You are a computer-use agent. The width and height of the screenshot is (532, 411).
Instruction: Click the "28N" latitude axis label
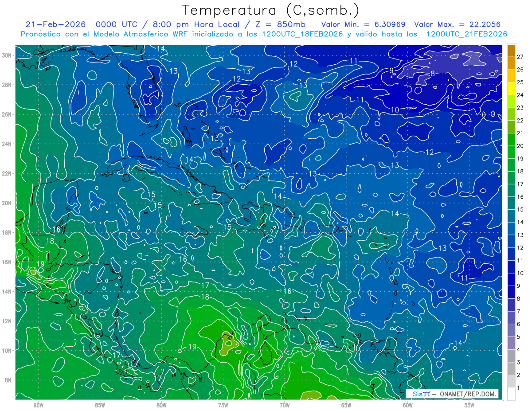pyautogui.click(x=7, y=85)
